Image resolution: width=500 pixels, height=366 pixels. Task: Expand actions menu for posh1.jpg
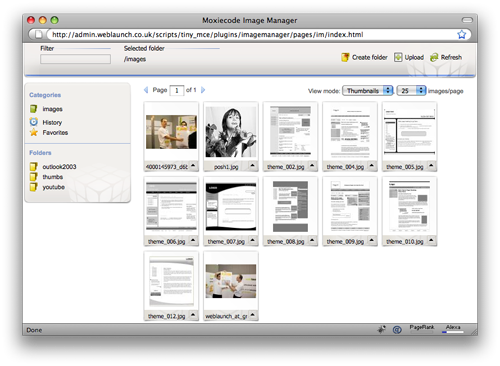tap(252, 166)
